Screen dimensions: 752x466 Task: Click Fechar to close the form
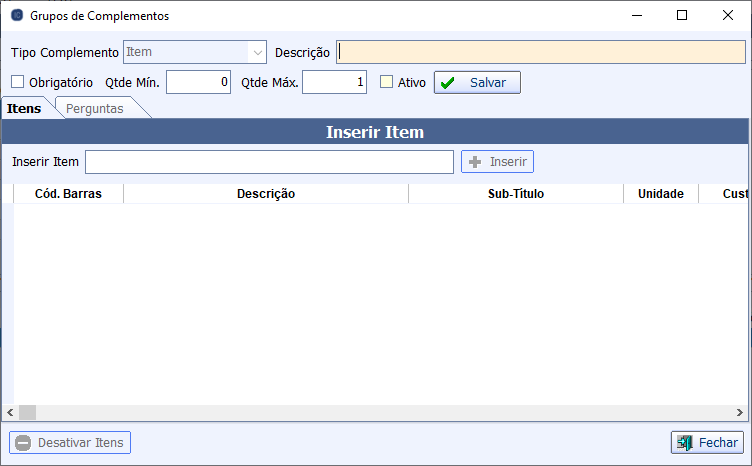pos(706,442)
